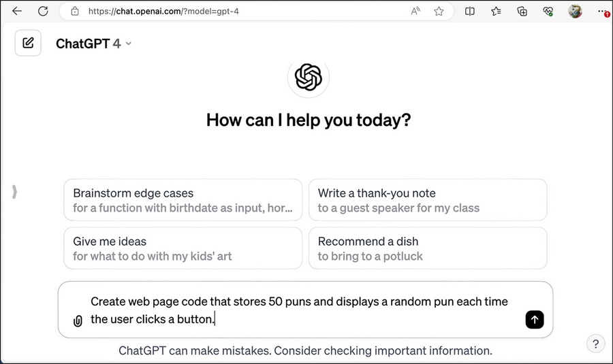Pick the Write a thank-you note suggestion
613x364 pixels.
(428, 200)
